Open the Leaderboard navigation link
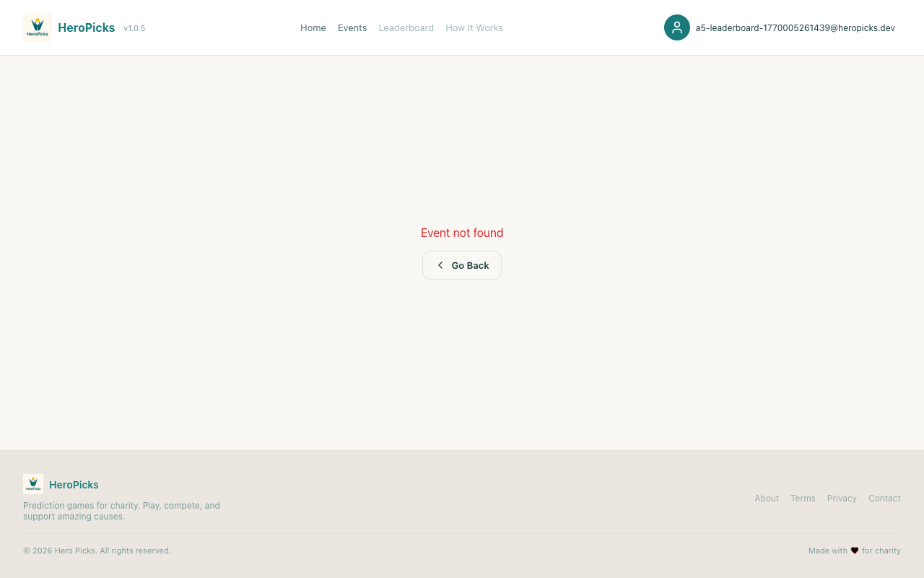 [406, 27]
